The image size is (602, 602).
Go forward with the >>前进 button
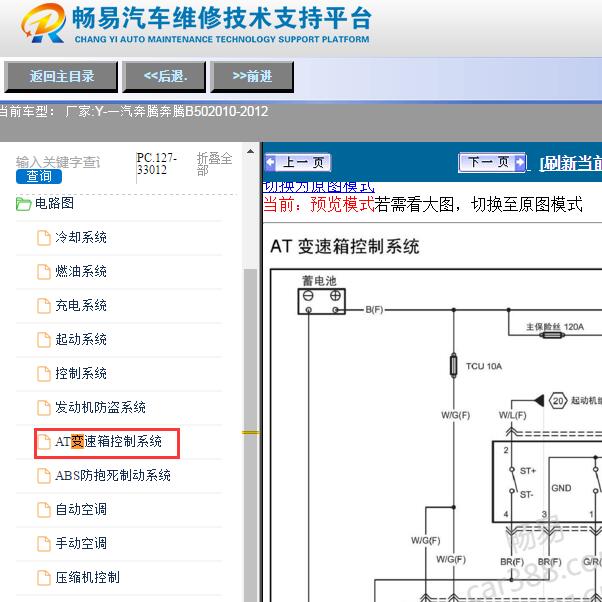coord(252,76)
